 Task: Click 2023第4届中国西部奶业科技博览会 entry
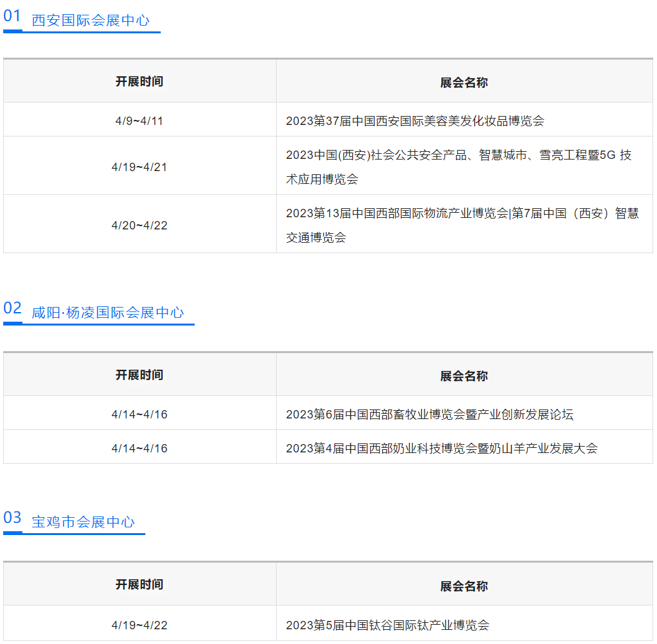[x=442, y=449]
